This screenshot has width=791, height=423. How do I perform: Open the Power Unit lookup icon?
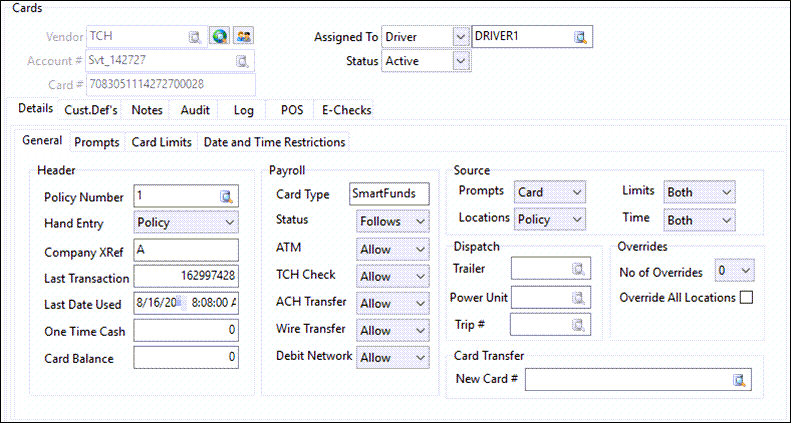[578, 297]
